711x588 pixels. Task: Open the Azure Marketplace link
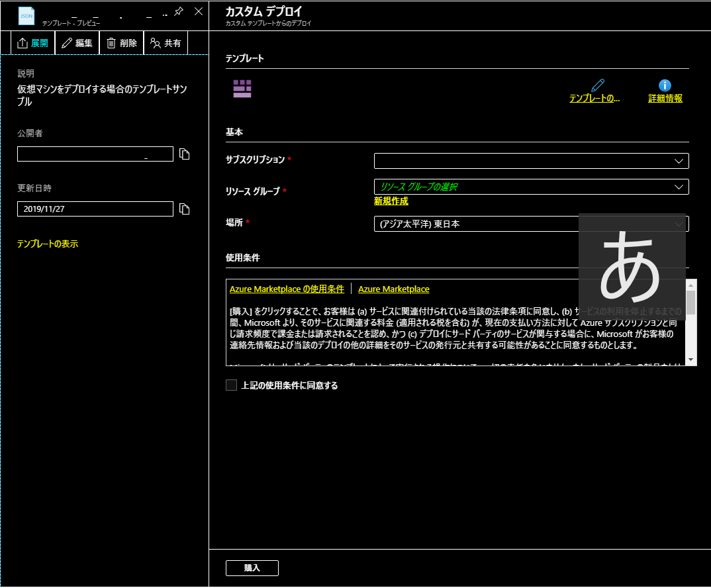pos(394,289)
